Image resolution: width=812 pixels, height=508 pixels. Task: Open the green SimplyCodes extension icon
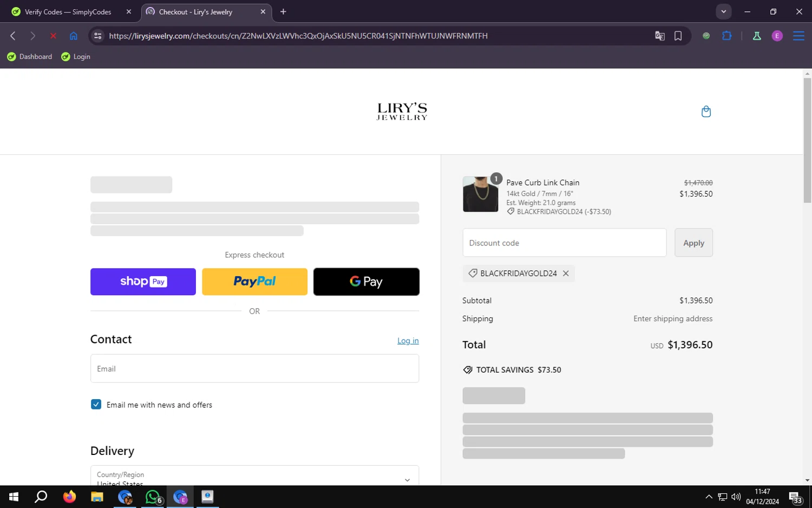tap(706, 36)
